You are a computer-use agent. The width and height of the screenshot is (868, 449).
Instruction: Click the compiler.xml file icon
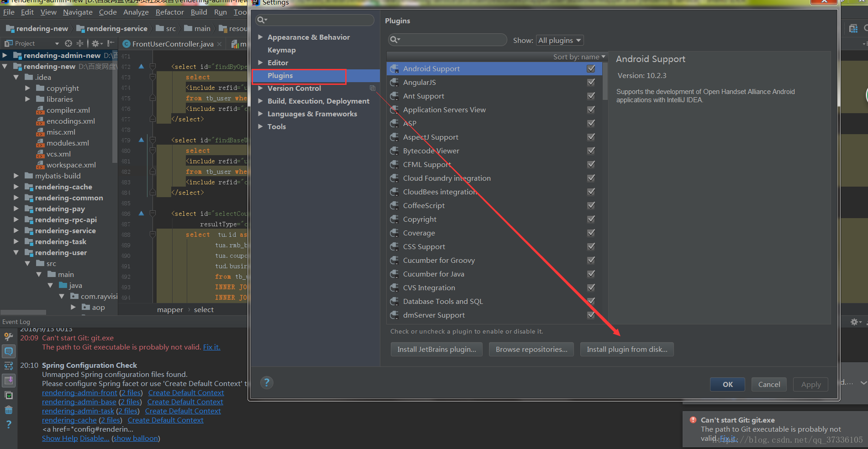(x=40, y=110)
